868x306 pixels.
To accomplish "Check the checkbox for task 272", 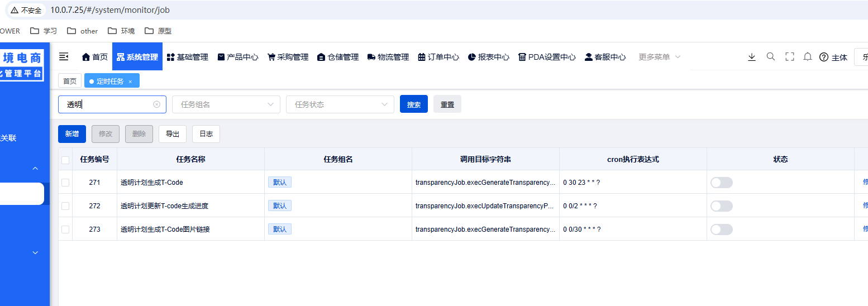I will (65, 206).
